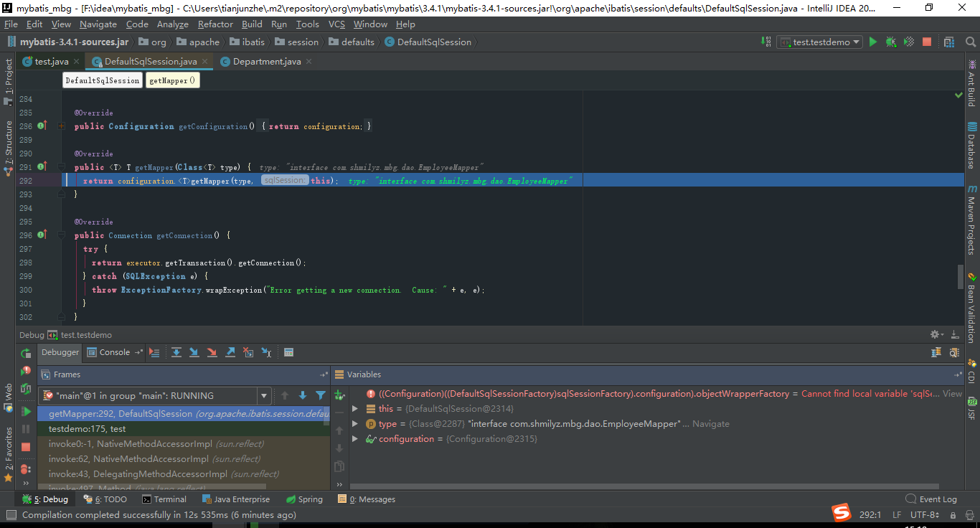
Task: Expand the 'this' variable in Variables panel
Action: click(354, 408)
